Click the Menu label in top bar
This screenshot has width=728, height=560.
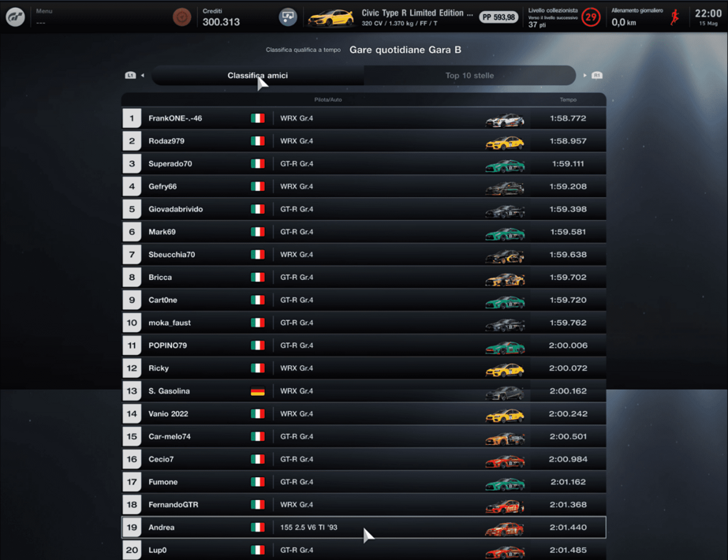(44, 11)
